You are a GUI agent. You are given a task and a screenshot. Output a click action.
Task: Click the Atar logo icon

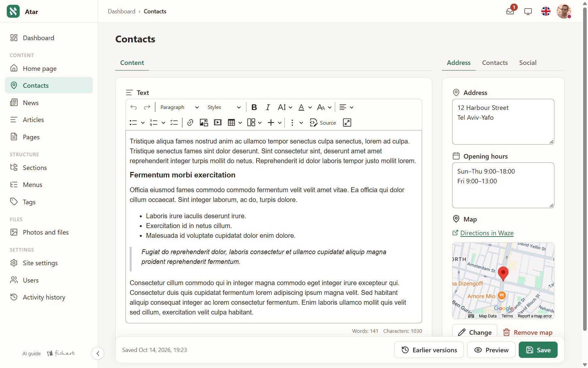pos(13,11)
